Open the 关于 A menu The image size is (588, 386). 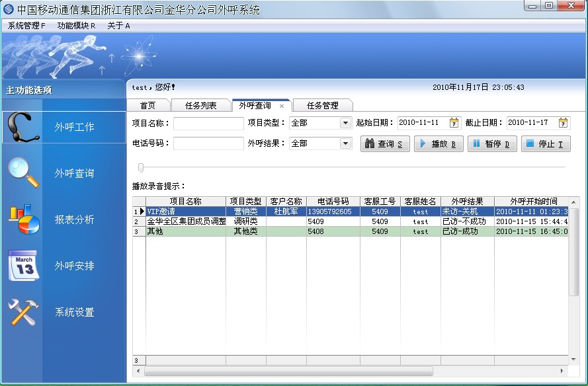click(118, 26)
